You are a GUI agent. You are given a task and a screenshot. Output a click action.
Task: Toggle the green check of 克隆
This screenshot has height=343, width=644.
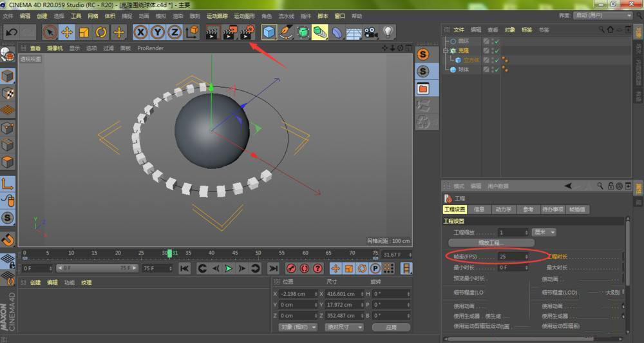click(497, 50)
